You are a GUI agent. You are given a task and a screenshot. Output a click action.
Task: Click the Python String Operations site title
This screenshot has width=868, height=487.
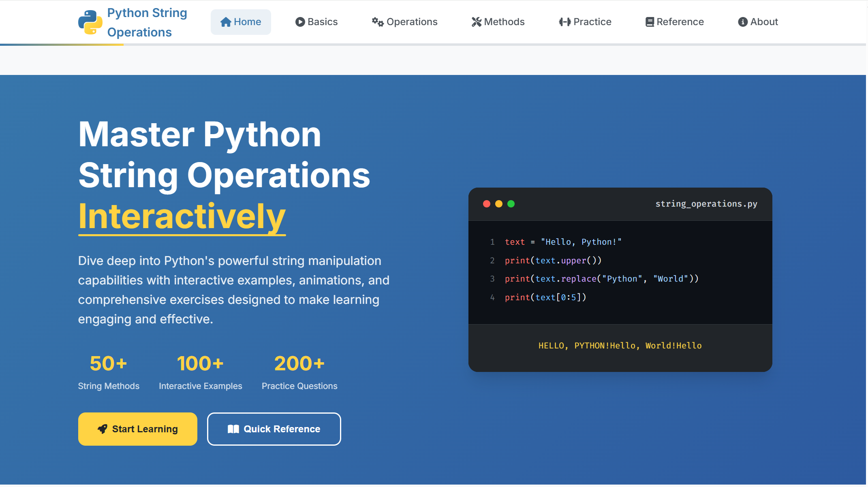coord(147,22)
